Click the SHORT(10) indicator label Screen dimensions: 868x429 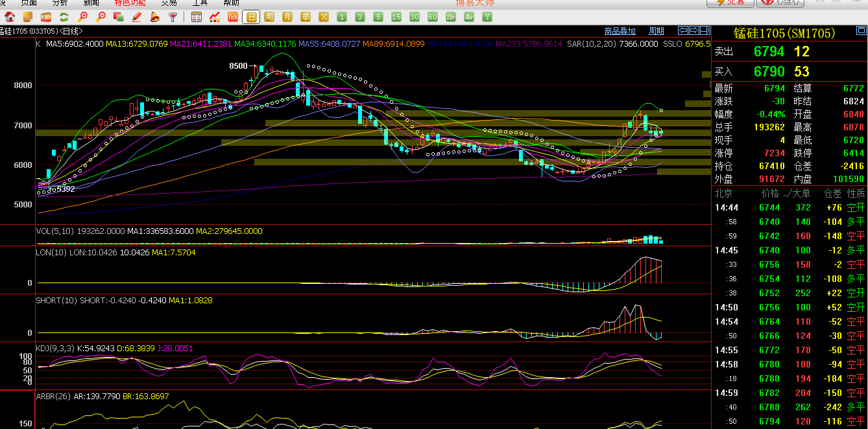pos(56,300)
